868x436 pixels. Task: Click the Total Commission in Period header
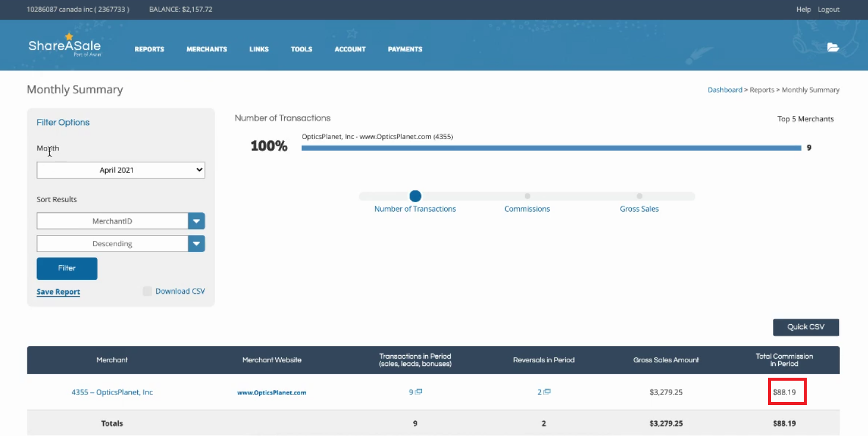784,360
